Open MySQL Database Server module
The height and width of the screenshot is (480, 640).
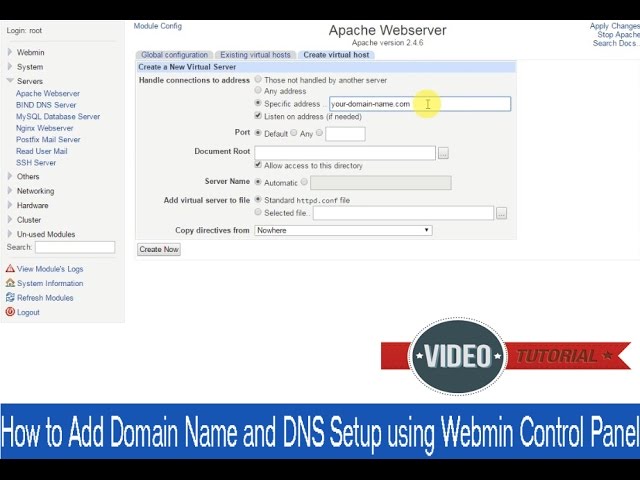tap(58, 116)
